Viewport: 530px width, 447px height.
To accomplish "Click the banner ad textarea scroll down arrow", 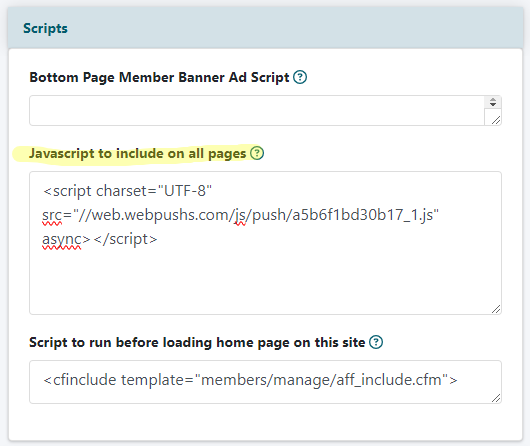I will coord(493,104).
